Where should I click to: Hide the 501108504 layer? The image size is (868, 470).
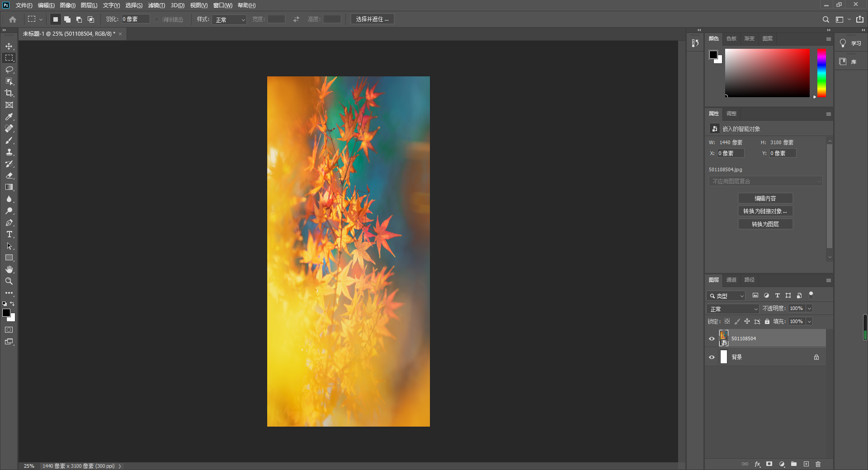[712, 338]
